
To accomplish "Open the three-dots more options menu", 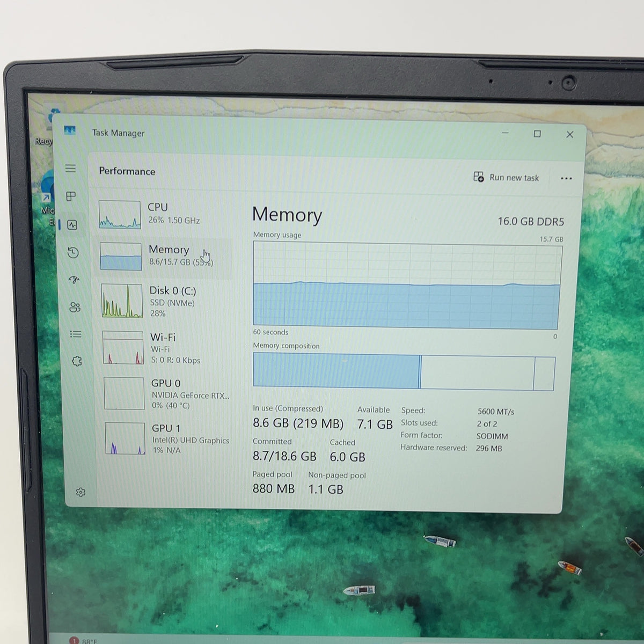I will (566, 178).
